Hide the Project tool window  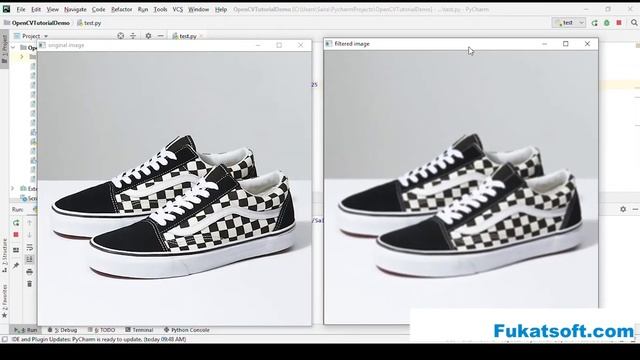coord(160,36)
